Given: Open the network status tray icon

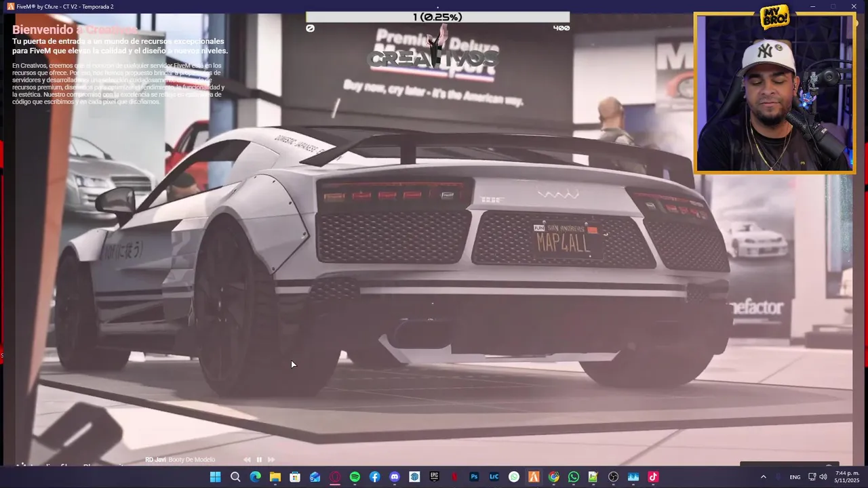Looking at the screenshot, I should (x=812, y=477).
